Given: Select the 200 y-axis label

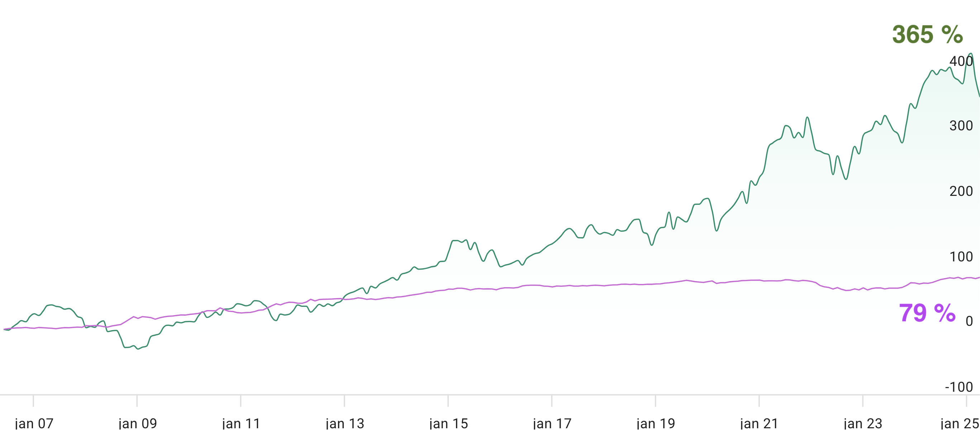Looking at the screenshot, I should tap(961, 191).
